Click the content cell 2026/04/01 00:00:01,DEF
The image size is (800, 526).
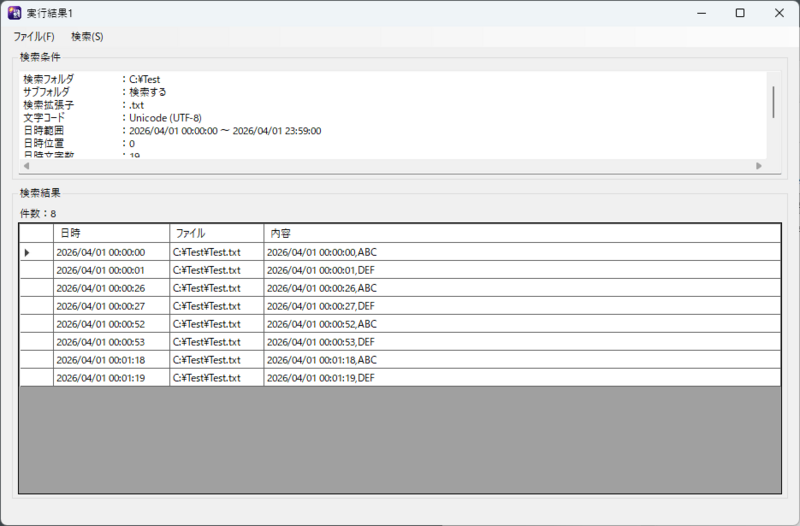tap(522, 270)
